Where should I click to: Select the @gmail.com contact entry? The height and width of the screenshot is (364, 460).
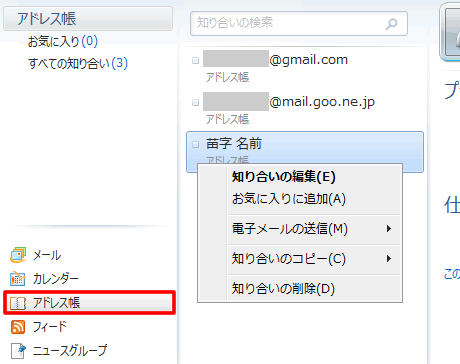coord(305,67)
